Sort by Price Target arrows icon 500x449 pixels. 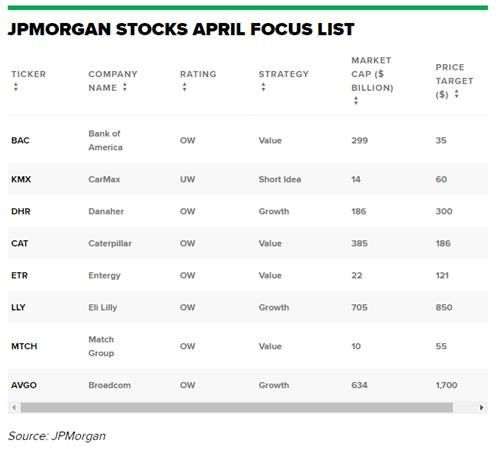point(457,94)
